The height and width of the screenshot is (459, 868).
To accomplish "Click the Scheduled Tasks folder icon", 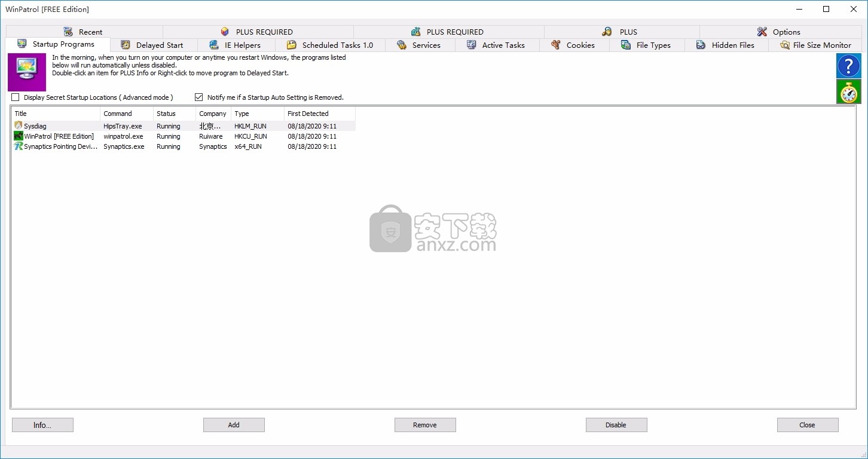I will (x=292, y=45).
